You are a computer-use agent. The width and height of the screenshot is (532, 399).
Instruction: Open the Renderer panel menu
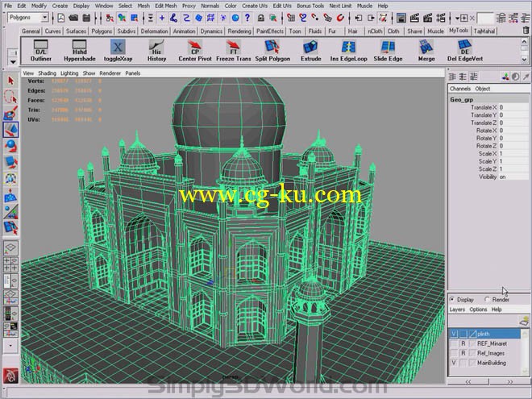coord(110,73)
